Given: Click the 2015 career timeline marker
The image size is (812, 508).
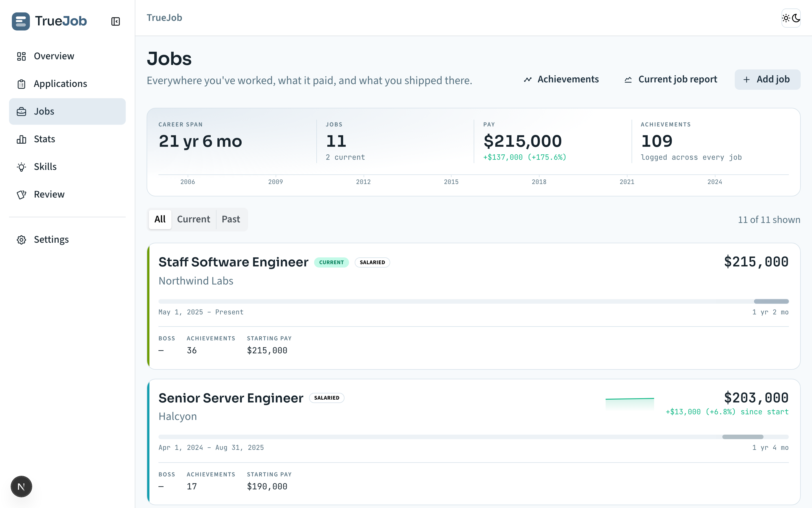Looking at the screenshot, I should [x=451, y=182].
